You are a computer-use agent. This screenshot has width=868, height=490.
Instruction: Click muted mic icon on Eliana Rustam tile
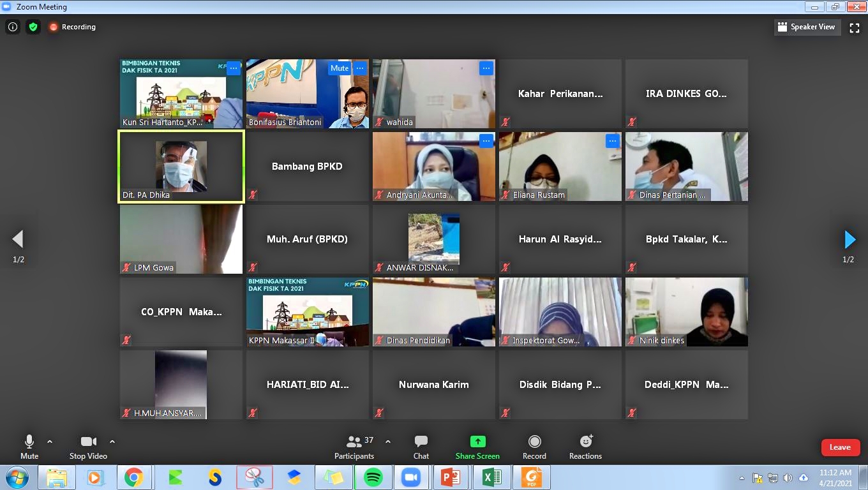pyautogui.click(x=505, y=195)
